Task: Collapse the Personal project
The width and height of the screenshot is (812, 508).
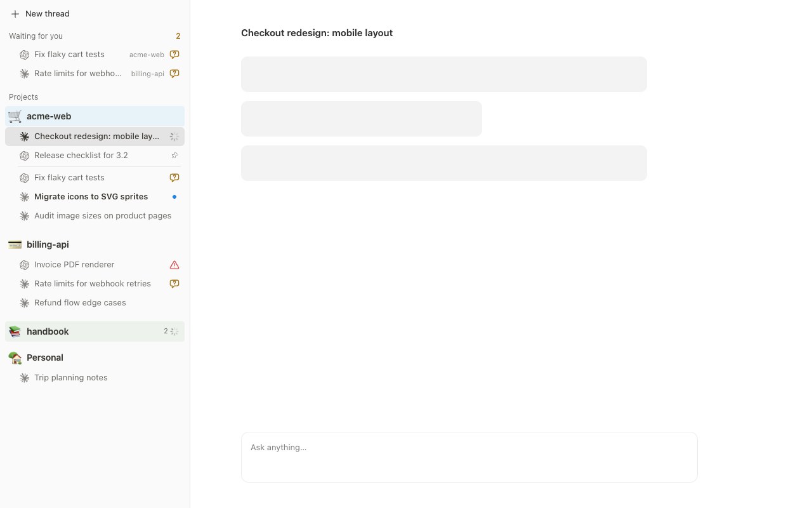Action: pyautogui.click(x=95, y=358)
